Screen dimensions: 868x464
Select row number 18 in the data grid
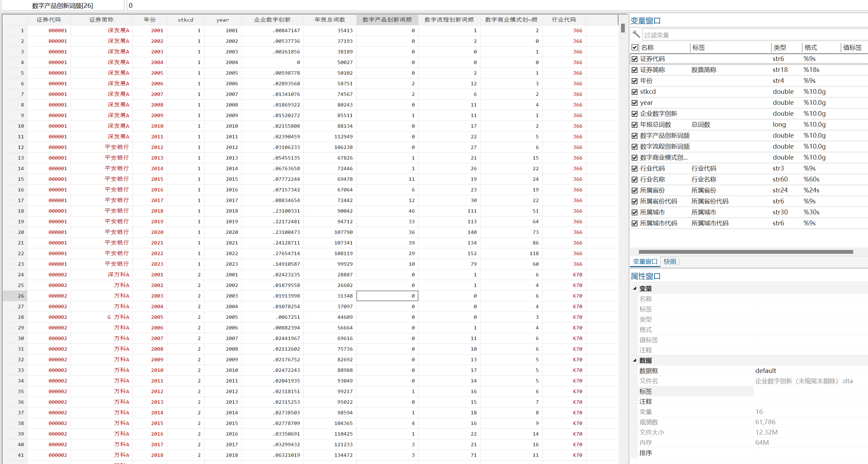pos(21,211)
